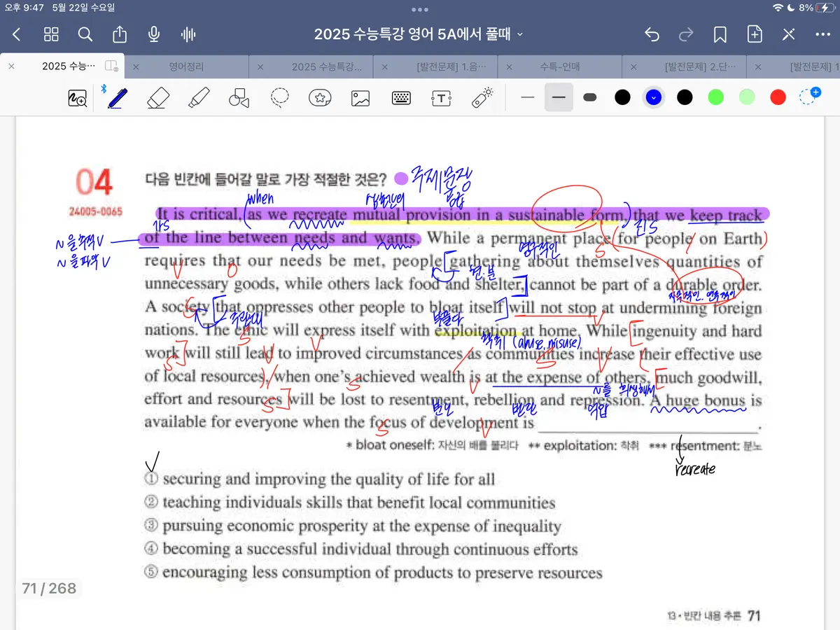Undo the last stroke
The width and height of the screenshot is (840, 630).
(652, 34)
